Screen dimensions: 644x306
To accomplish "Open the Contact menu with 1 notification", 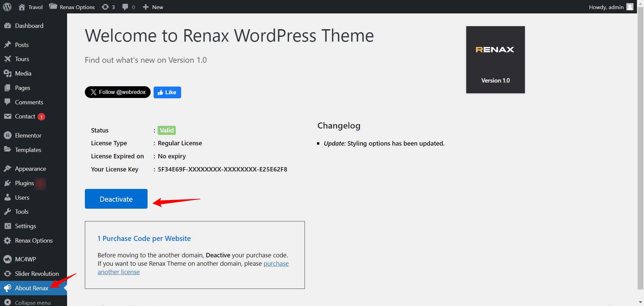I will pos(34,116).
